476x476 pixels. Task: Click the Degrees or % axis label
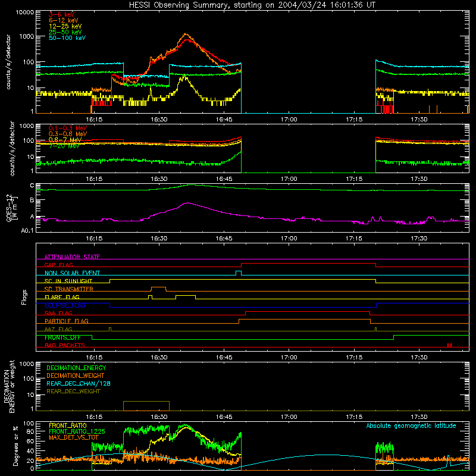click(x=15, y=446)
